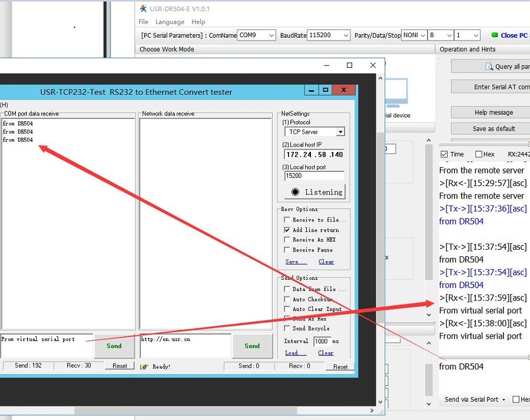Uncheck the Time checkbox in DR504 log
The height and width of the screenshot is (420, 530).
pyautogui.click(x=444, y=154)
